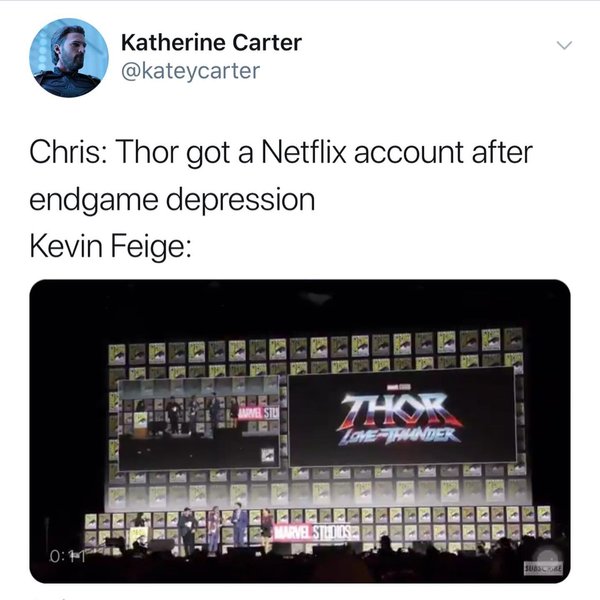
Task: Click the 0:11 video duration label
Action: (x=67, y=556)
